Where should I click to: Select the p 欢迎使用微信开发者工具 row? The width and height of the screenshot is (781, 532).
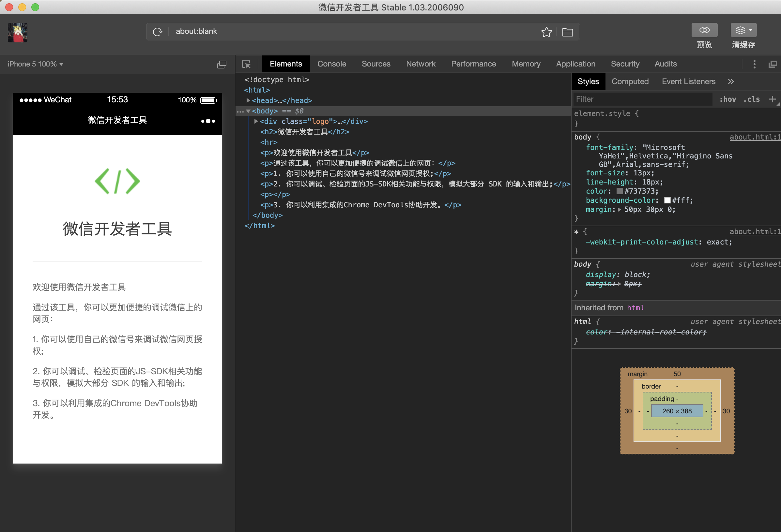coord(314,153)
